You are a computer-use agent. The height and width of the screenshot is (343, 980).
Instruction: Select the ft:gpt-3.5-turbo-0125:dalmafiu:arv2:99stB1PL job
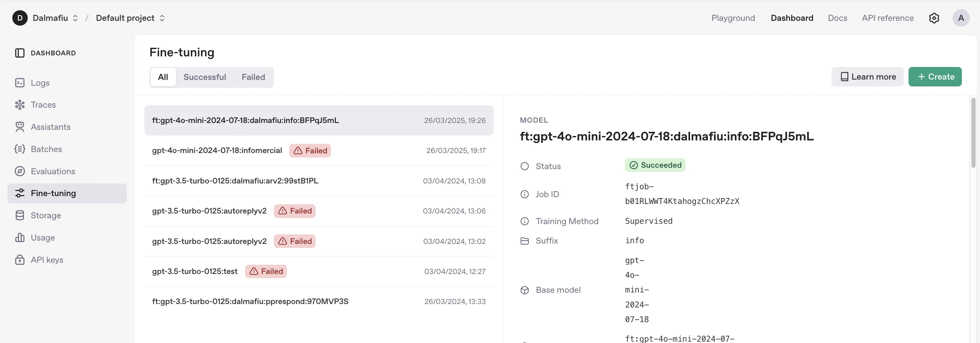pyautogui.click(x=319, y=181)
